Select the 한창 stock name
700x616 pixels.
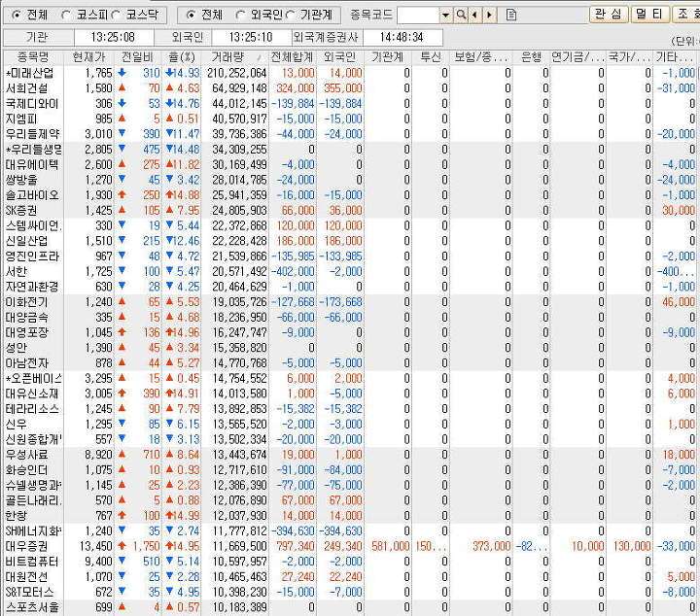[x=17, y=516]
